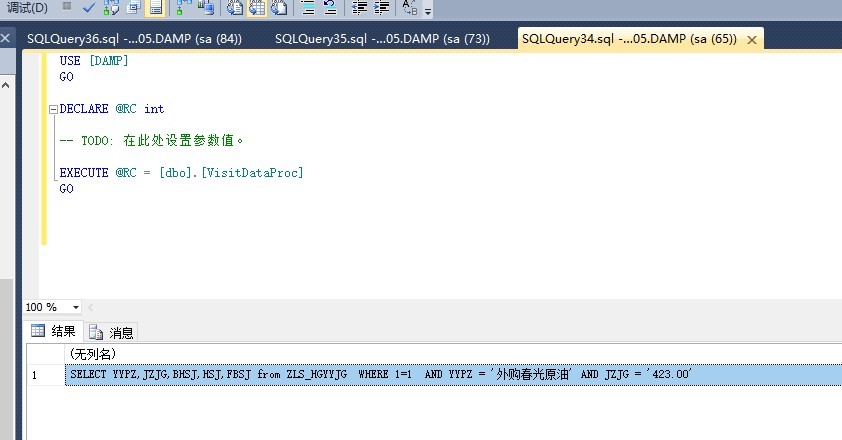Select the SQLQuery34.sql tab
The image size is (842, 440).
[629, 39]
